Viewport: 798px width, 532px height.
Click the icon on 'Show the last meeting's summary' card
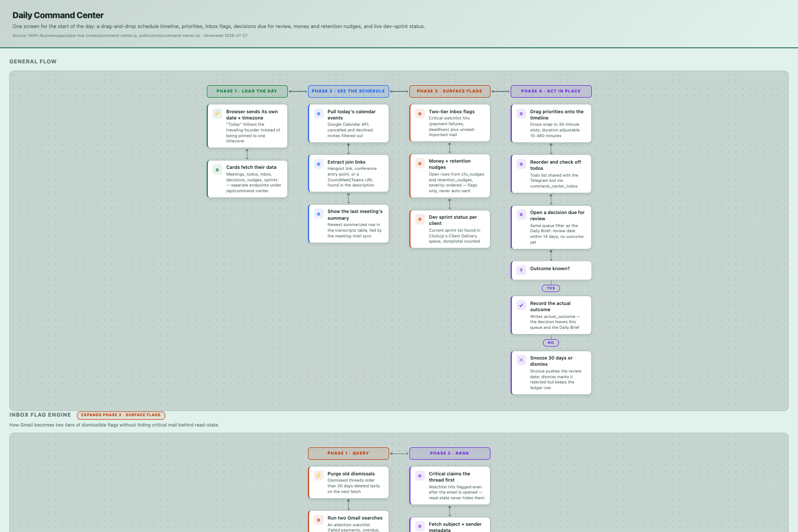point(318,214)
